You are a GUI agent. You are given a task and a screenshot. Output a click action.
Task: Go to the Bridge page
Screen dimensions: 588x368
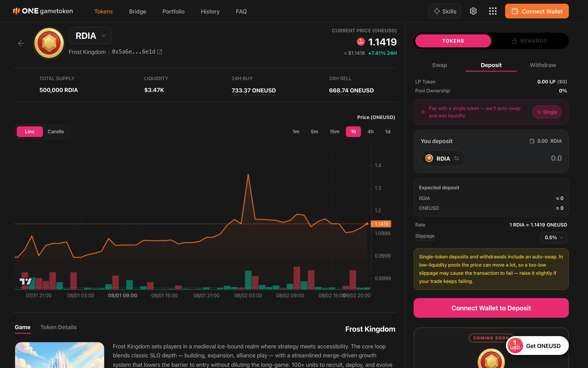point(138,11)
